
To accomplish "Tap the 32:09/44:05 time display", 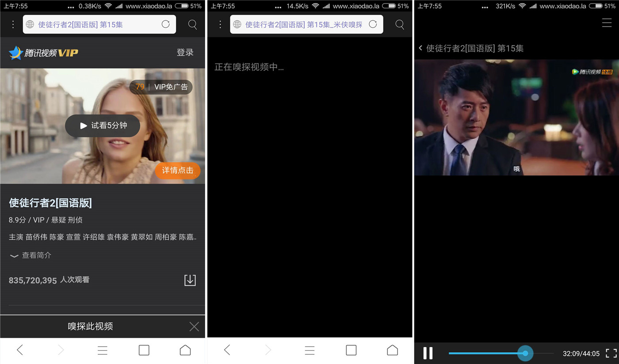I will (x=581, y=354).
